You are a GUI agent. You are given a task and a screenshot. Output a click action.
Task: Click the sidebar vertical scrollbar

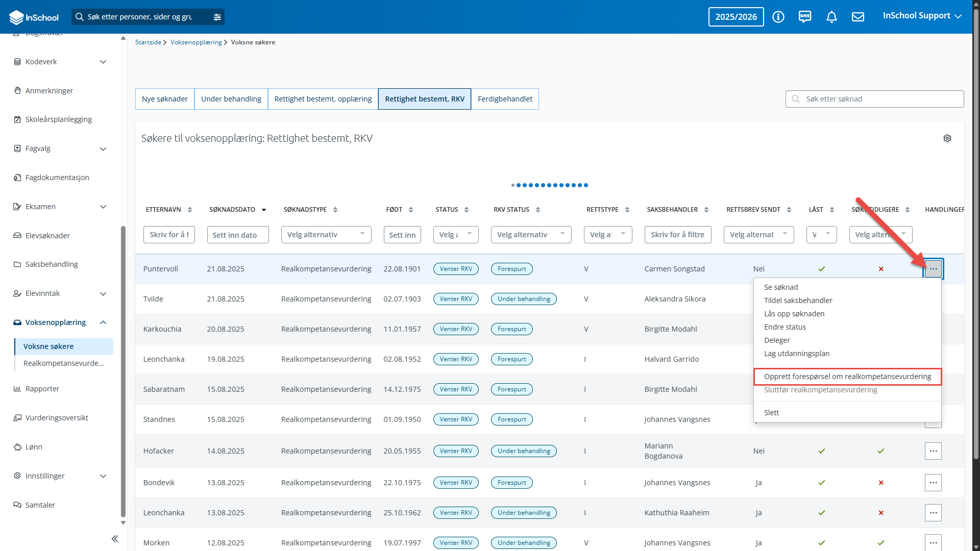[x=123, y=372]
